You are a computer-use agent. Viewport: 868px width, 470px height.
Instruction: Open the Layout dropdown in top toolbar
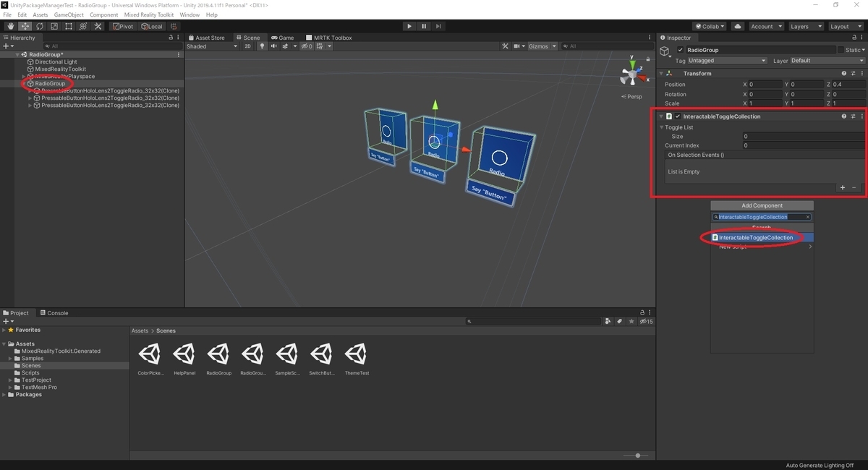point(846,26)
